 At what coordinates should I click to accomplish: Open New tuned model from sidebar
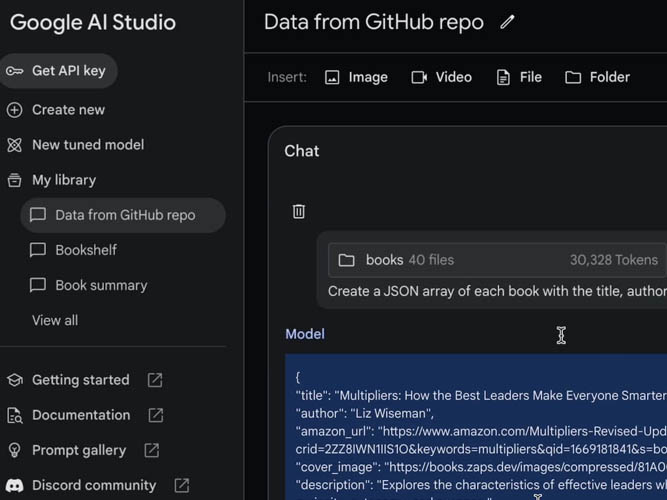click(88, 145)
